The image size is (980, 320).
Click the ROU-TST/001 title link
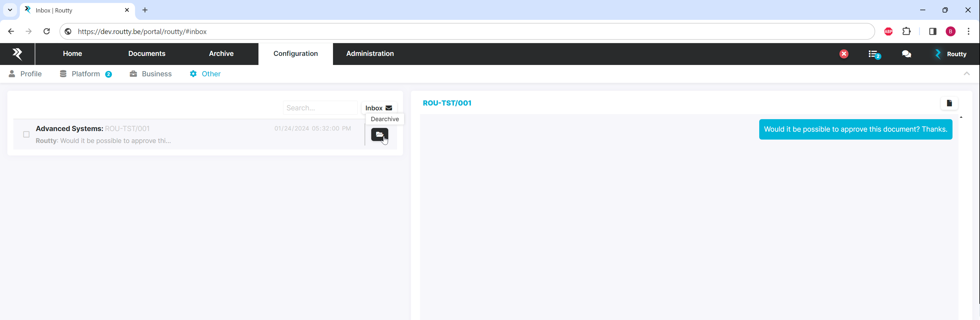tap(447, 103)
